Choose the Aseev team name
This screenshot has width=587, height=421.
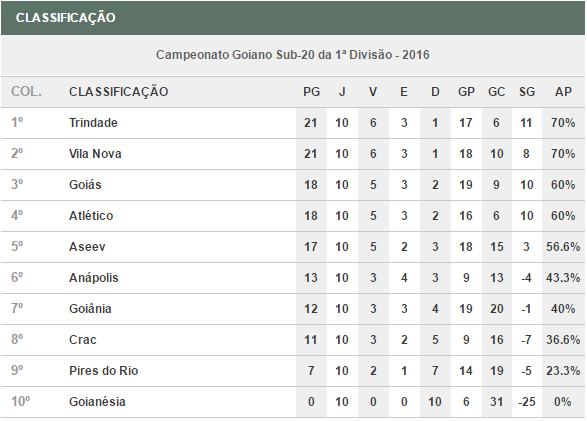click(x=87, y=247)
